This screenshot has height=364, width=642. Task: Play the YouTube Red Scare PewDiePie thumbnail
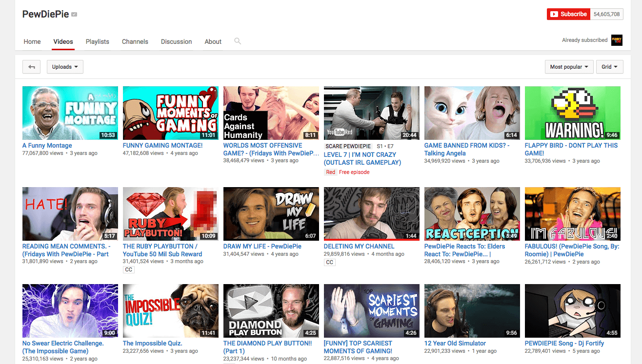click(x=372, y=113)
